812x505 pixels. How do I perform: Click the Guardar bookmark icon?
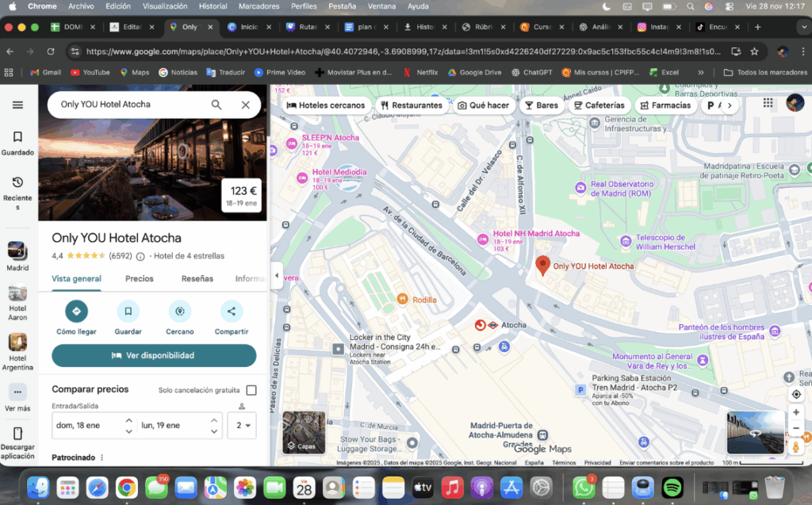128,311
